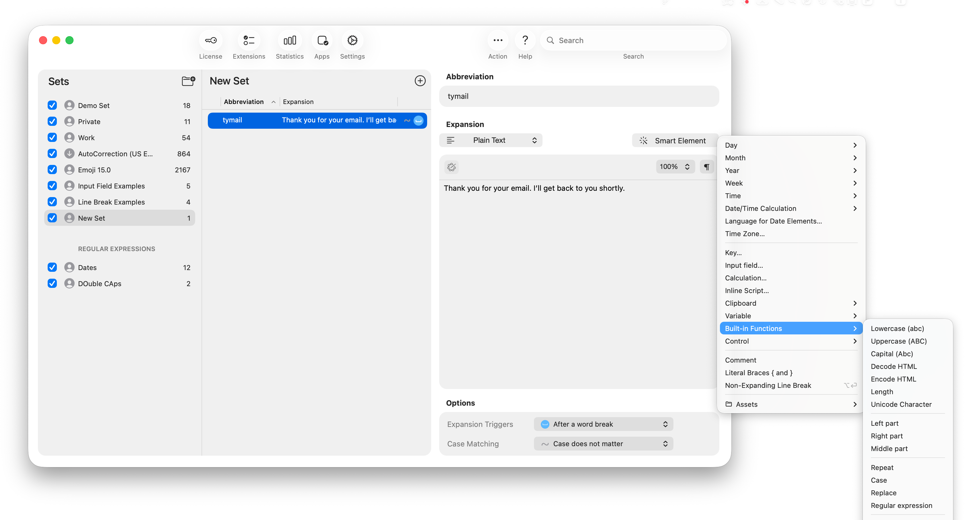Insert a Smart Element
Screen dimensions: 980x520
[675, 140]
